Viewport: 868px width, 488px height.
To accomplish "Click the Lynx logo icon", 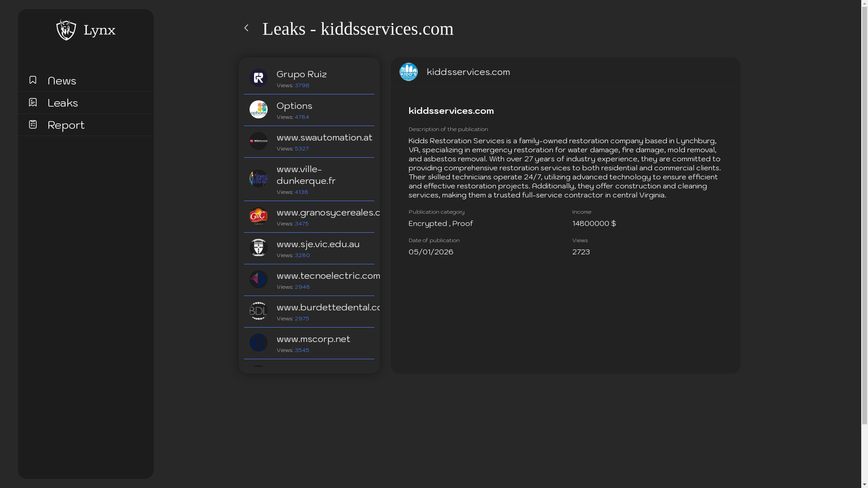I will click(x=66, y=30).
